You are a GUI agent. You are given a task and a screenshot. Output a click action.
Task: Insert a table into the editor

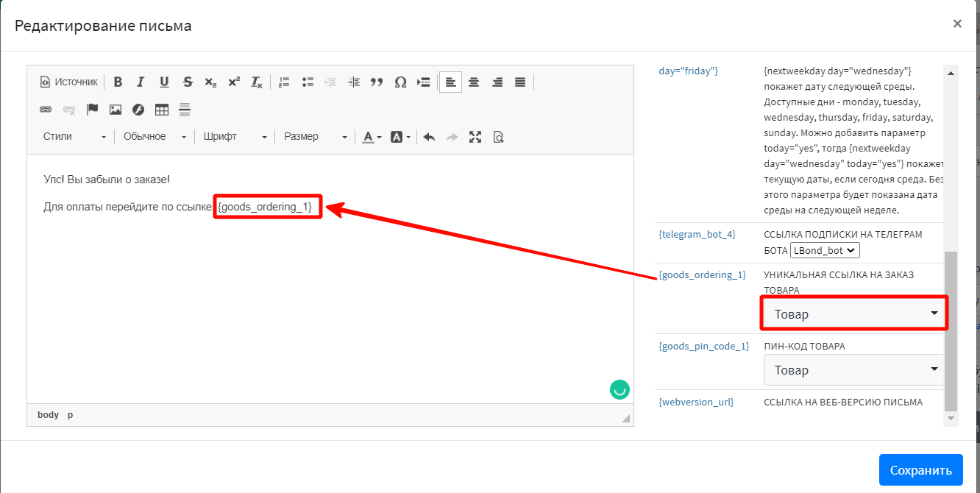[x=162, y=110]
